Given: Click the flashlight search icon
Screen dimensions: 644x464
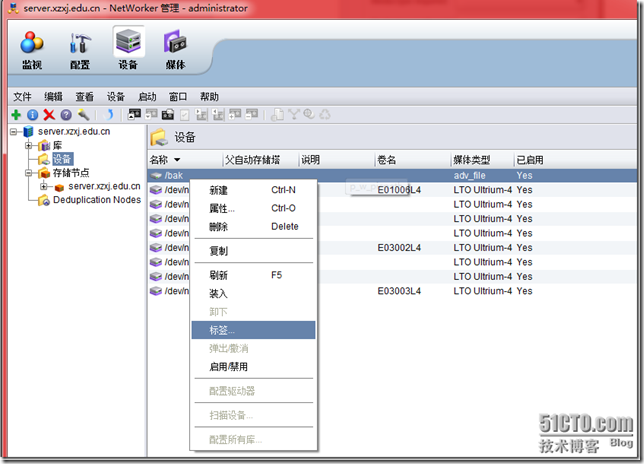Looking at the screenshot, I should [x=83, y=115].
